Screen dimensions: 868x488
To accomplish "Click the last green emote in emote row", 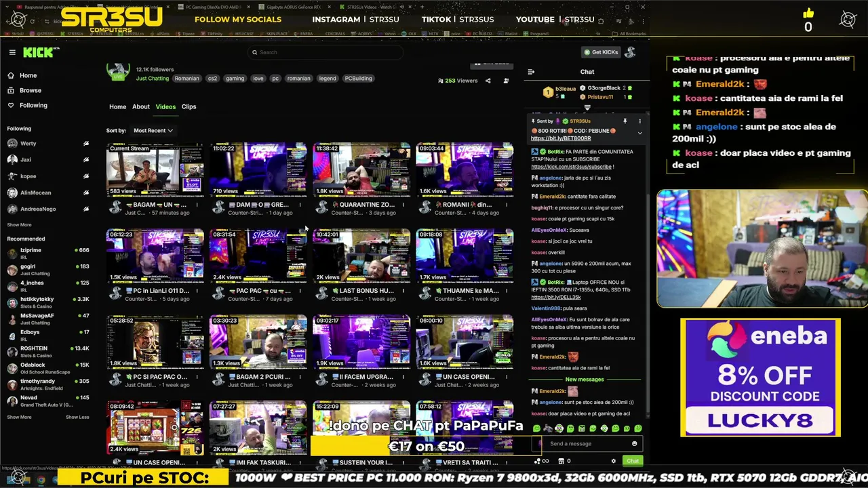I will pyautogui.click(x=637, y=428).
